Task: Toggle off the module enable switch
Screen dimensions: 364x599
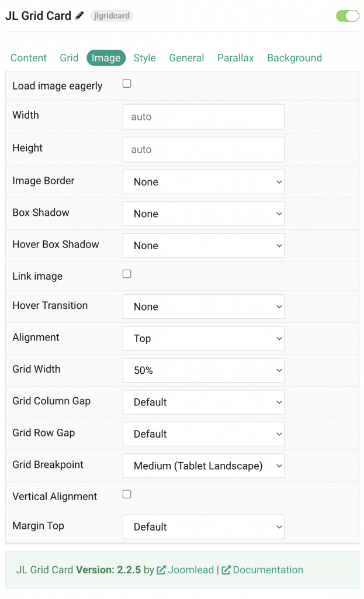Action: tap(348, 16)
